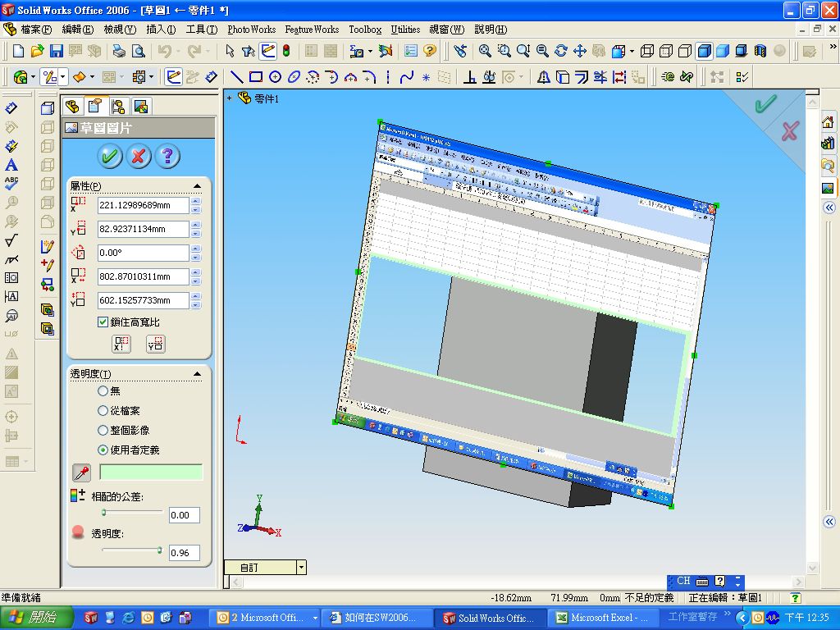
Task: Increment the rotation angle stepper
Action: [x=196, y=249]
